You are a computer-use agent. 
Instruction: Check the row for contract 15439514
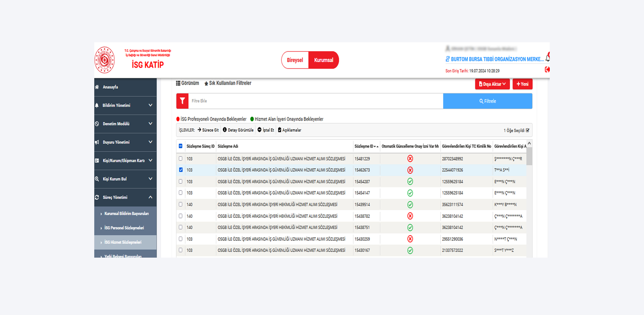coord(180,204)
